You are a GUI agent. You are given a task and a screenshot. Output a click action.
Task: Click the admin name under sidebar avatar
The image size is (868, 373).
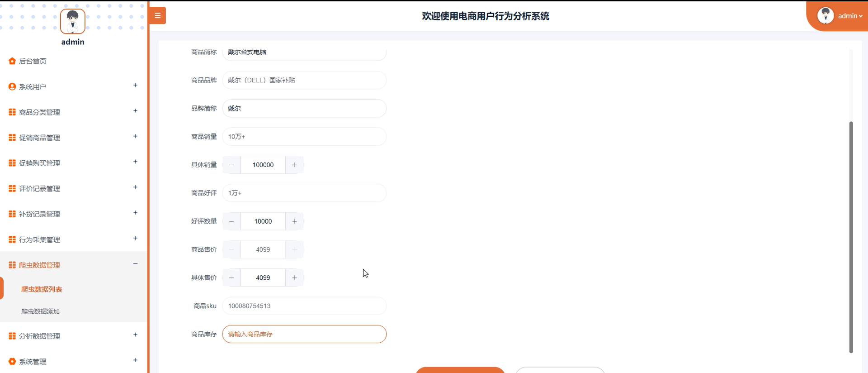[x=73, y=42]
